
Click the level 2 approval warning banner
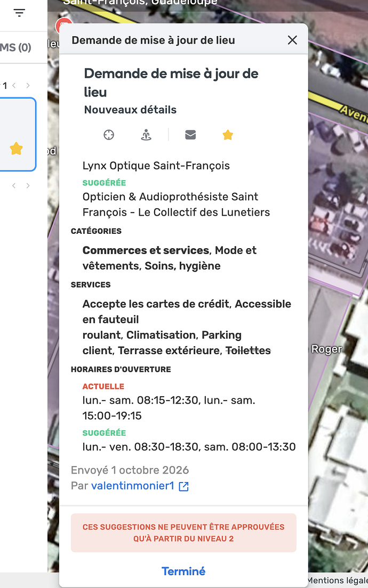coord(183,533)
